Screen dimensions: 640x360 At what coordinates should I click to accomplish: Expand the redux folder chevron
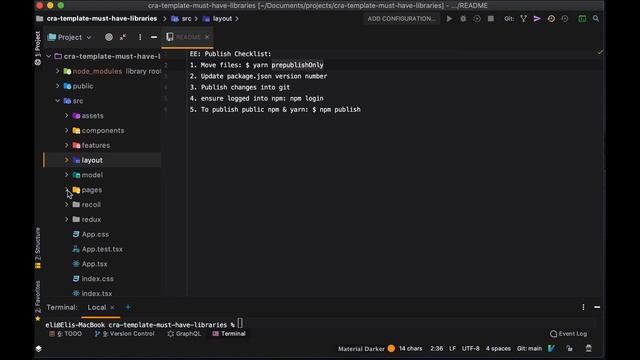click(67, 219)
